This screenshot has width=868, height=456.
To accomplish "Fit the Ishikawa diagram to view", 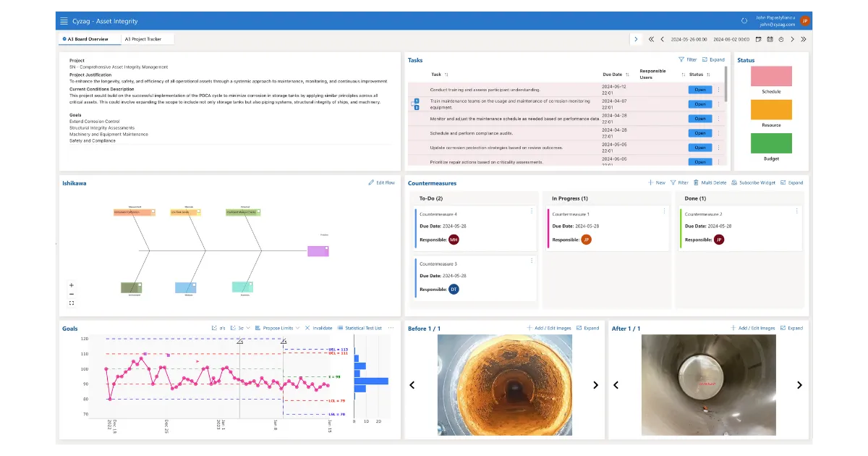I will pyautogui.click(x=72, y=303).
